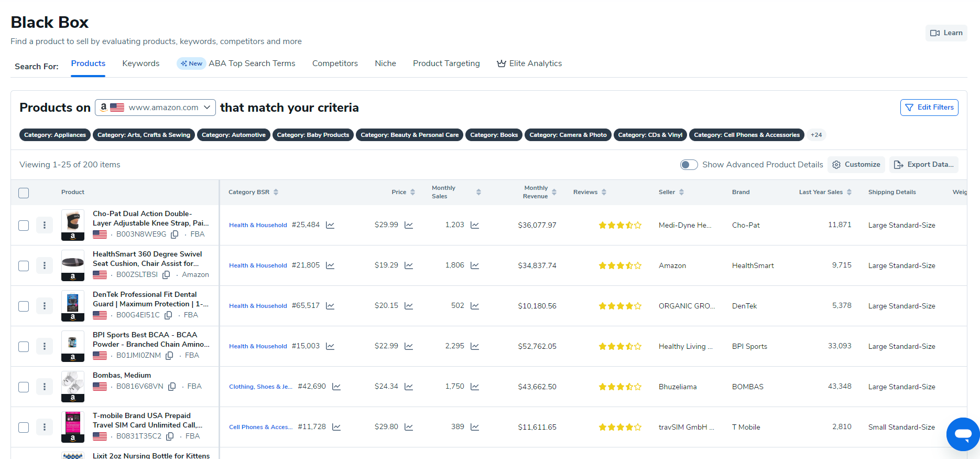The width and height of the screenshot is (980, 459).
Task: Open row actions menu for HealthSmart cushion
Action: pos(45,265)
